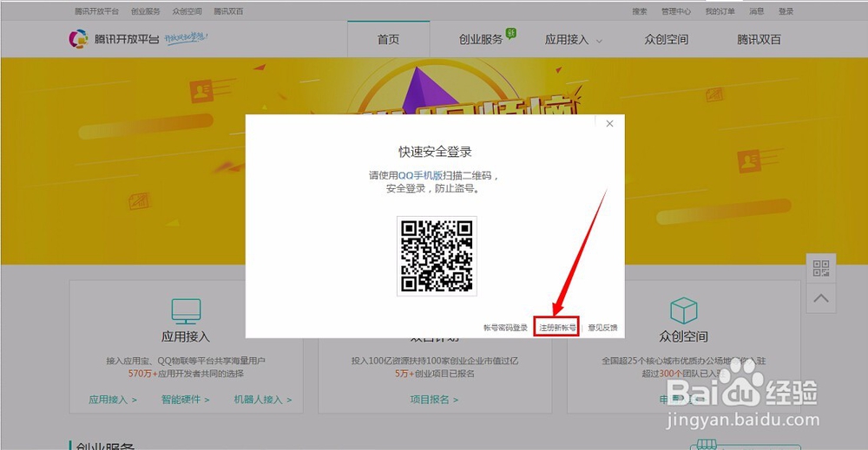The width and height of the screenshot is (868, 450).
Task: Click top bar 腾讯双百 link
Action: point(228,11)
